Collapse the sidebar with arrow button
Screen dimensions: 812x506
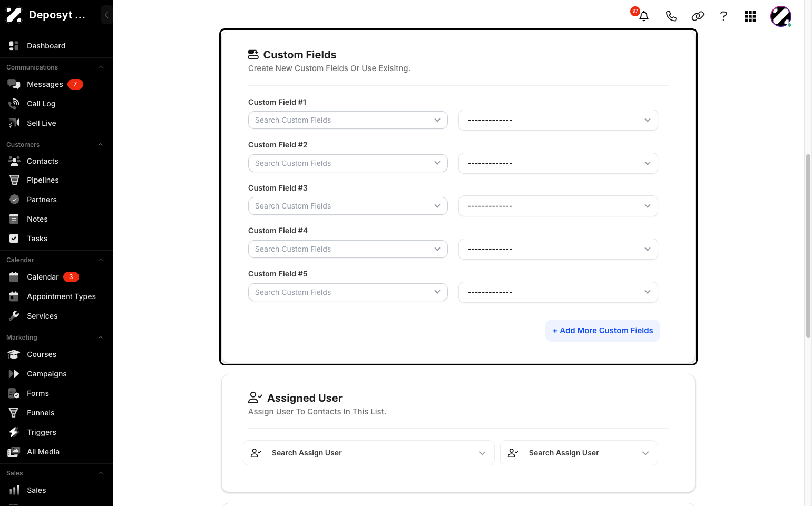click(106, 15)
